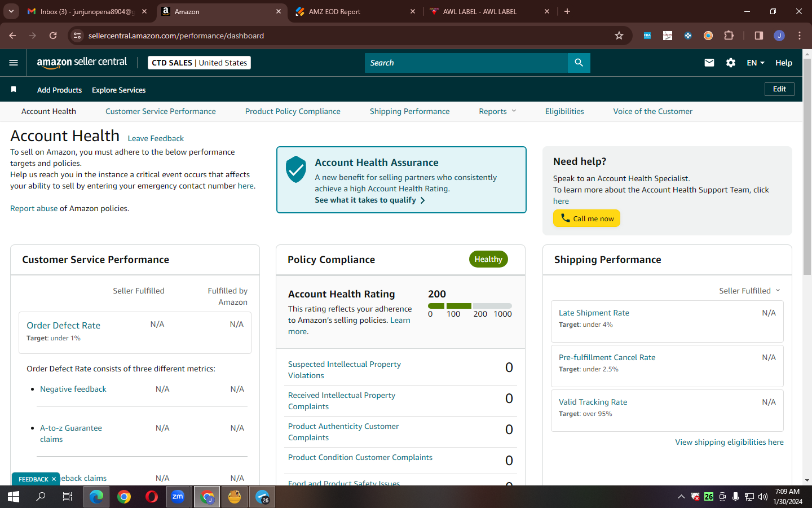Open the Eligibilities nav tab

pos(564,111)
